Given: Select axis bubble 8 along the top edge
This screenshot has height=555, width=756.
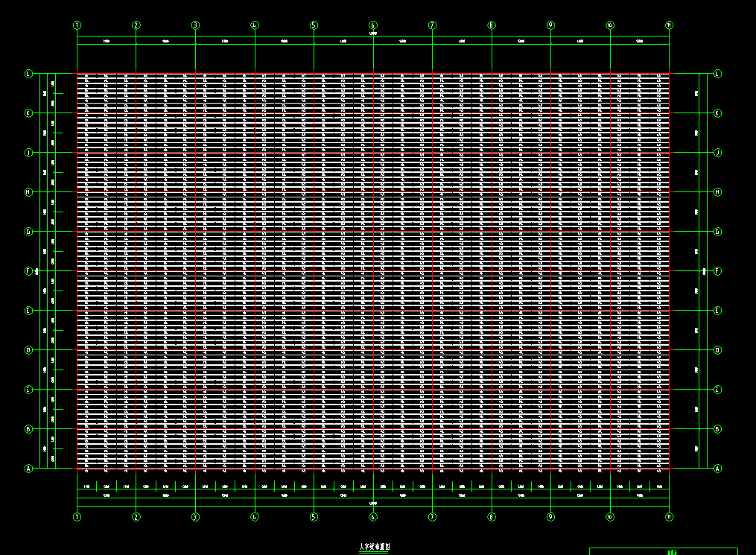Looking at the screenshot, I should [492, 25].
